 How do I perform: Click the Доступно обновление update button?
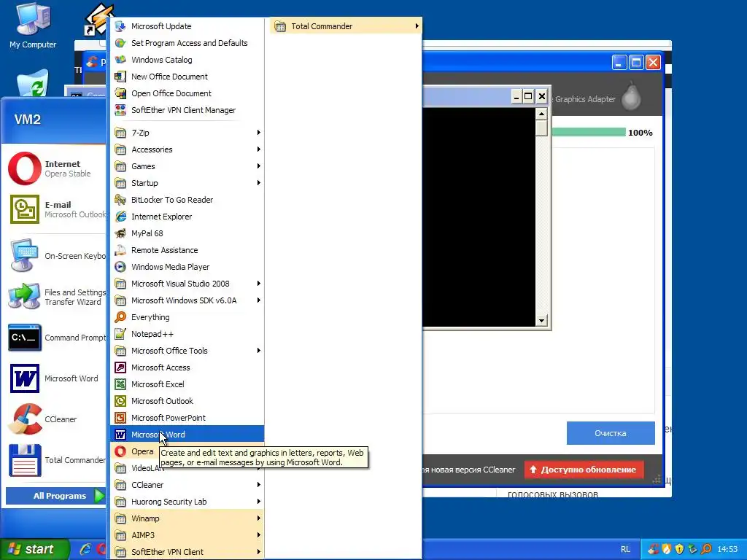tap(584, 470)
